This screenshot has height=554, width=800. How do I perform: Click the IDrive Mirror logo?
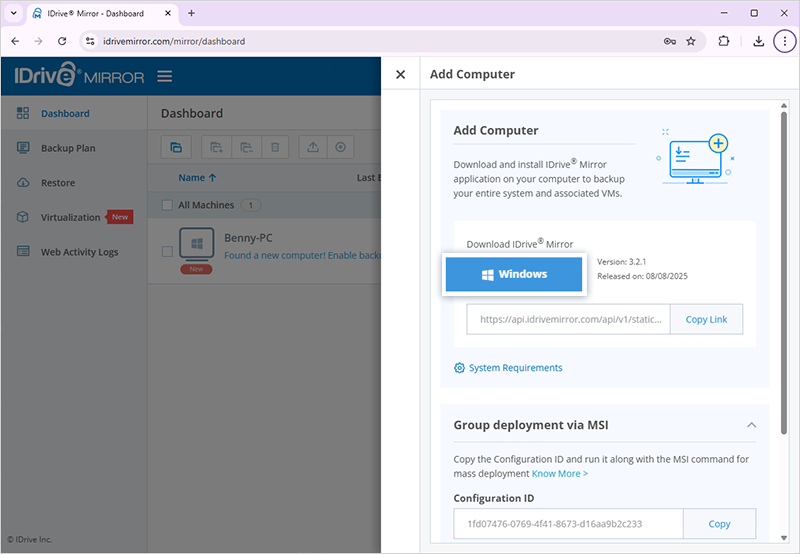(80, 75)
